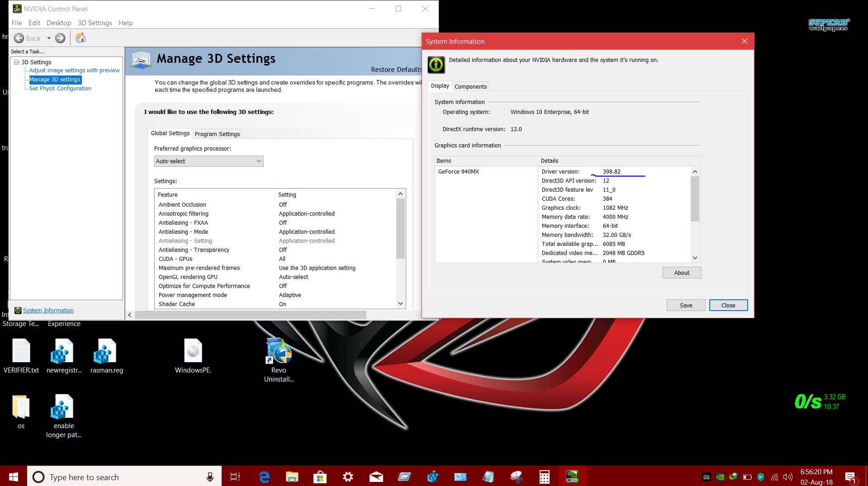868x486 pixels.
Task: Close System Information dialog with X
Action: (745, 41)
